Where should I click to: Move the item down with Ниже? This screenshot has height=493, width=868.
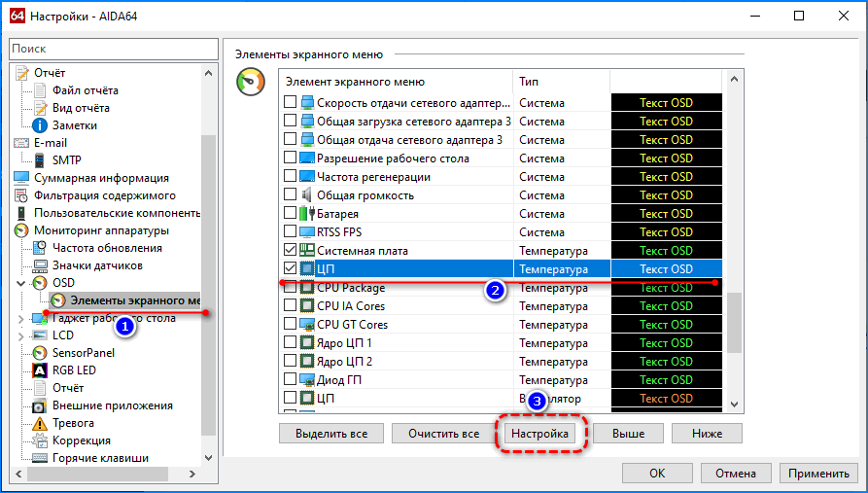point(707,433)
